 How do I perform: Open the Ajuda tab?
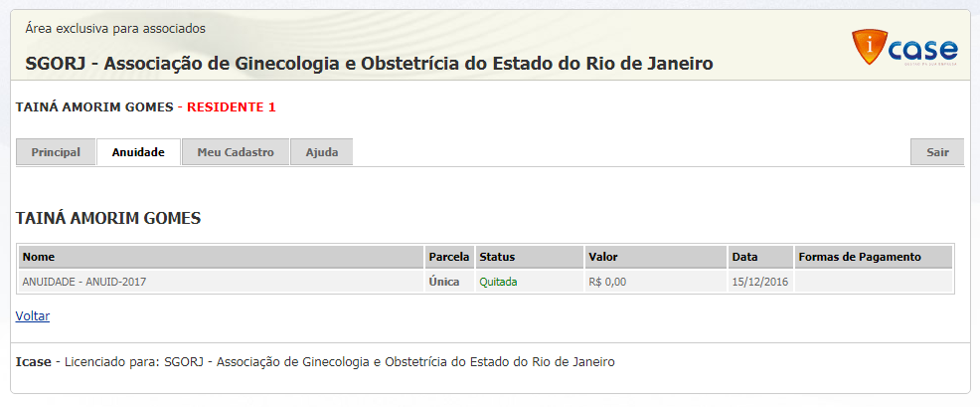321,152
